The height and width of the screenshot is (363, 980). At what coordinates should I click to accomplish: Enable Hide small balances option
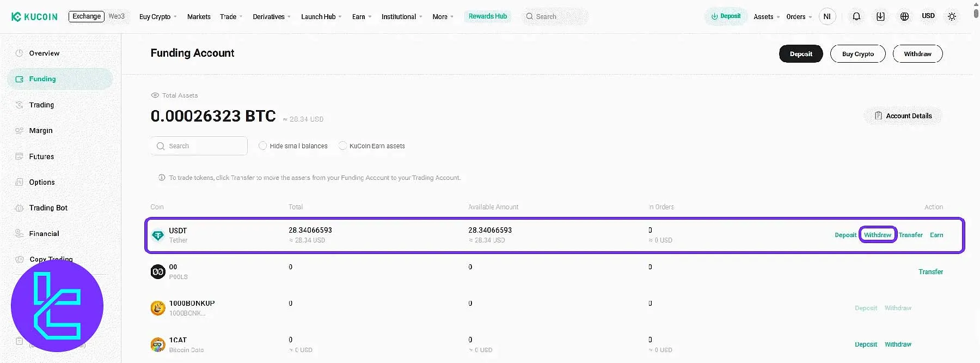click(x=263, y=146)
